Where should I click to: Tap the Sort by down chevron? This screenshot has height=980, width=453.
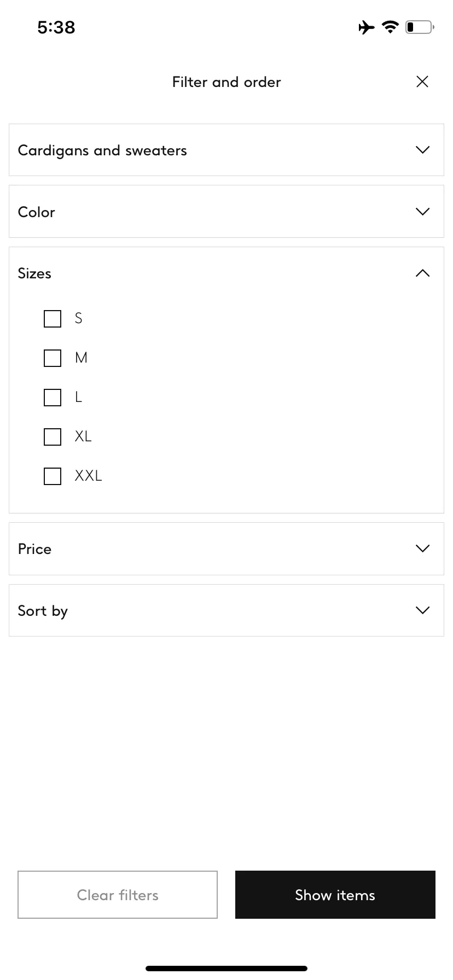[x=422, y=610]
